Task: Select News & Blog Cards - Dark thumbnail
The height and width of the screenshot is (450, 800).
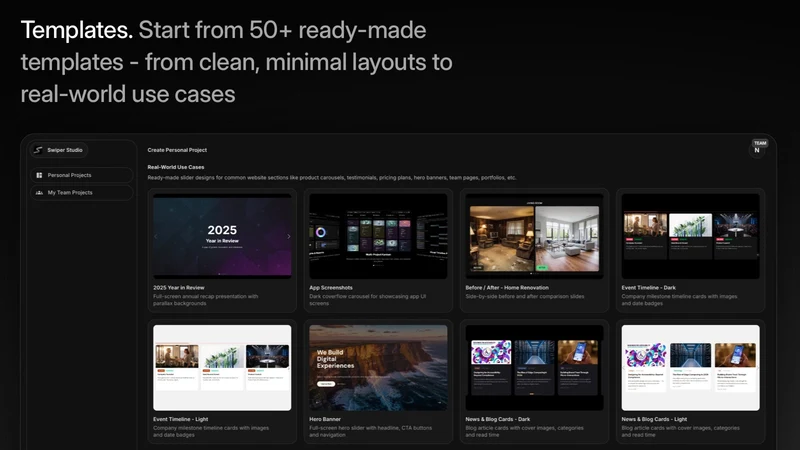Action: [x=535, y=368]
